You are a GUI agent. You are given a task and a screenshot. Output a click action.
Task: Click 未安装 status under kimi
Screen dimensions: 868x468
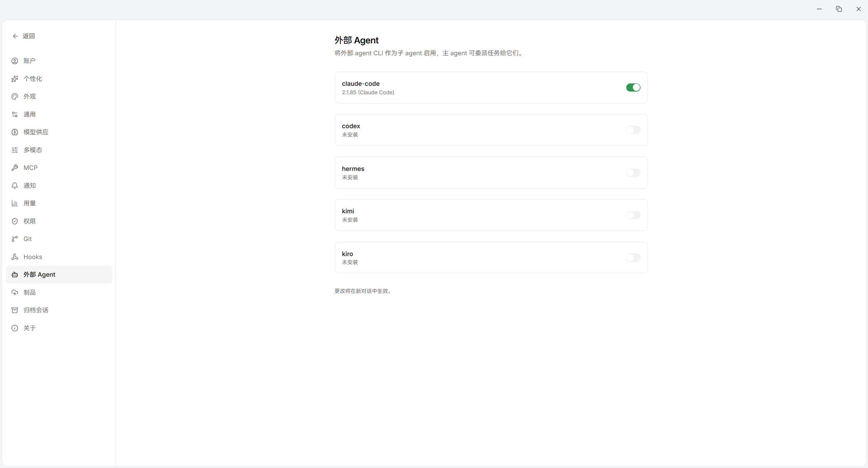(350, 220)
